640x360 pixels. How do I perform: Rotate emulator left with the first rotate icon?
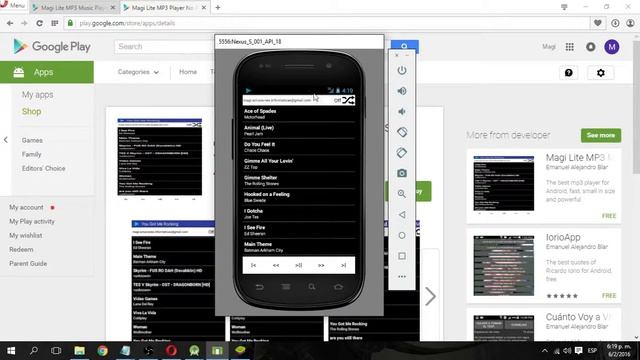pos(402,132)
